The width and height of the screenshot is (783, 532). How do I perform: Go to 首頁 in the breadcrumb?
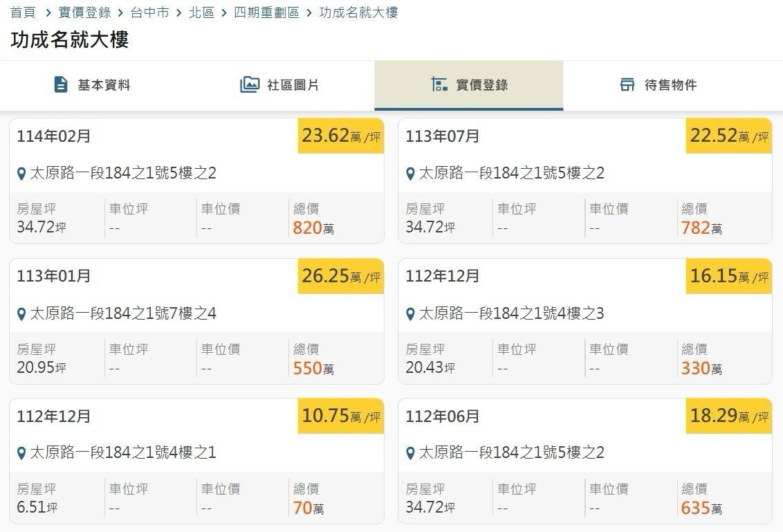pyautogui.click(x=23, y=12)
